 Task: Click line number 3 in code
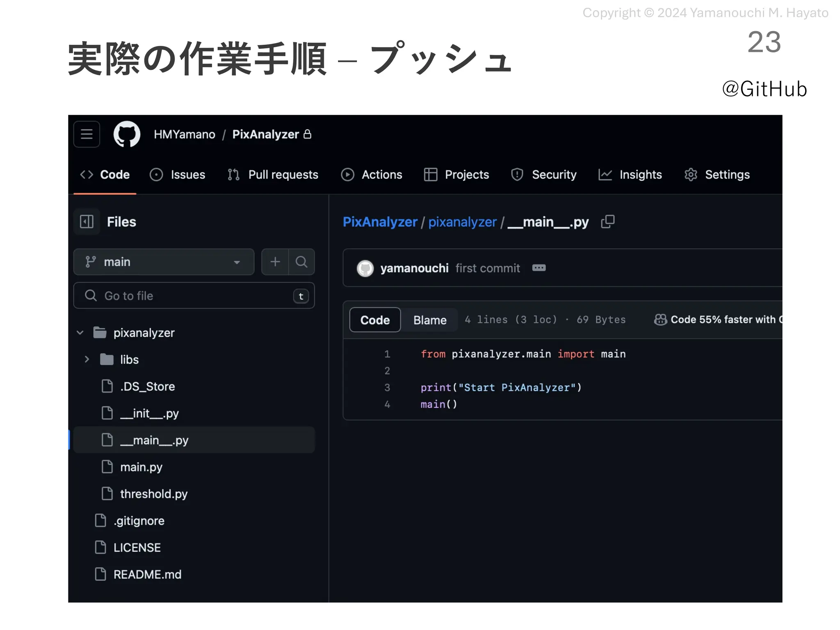pos(387,388)
